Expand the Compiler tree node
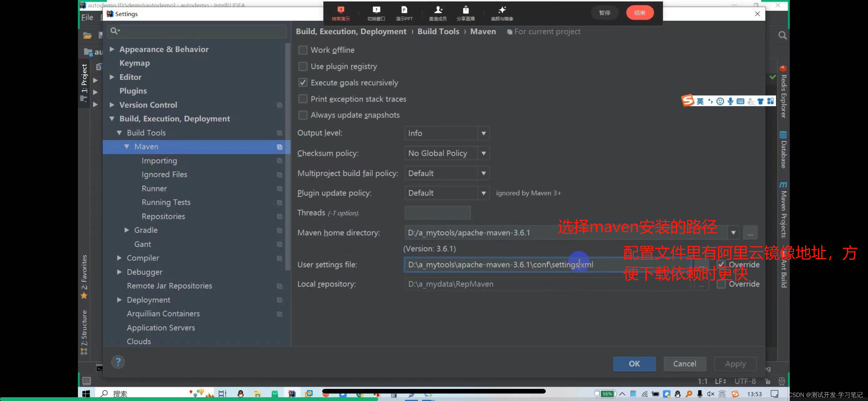 click(x=119, y=258)
